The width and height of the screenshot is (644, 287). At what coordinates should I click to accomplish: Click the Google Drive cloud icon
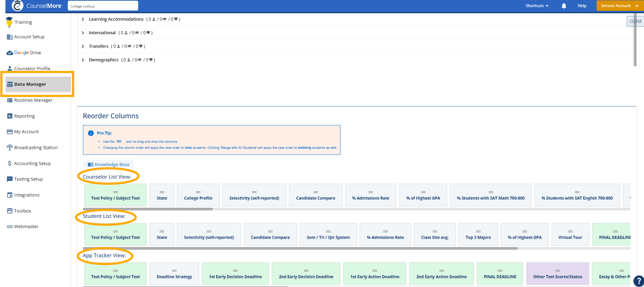pos(10,53)
